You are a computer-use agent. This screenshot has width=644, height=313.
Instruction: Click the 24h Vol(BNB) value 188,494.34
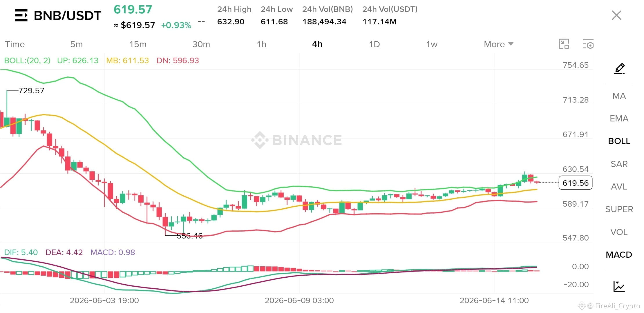[324, 22]
